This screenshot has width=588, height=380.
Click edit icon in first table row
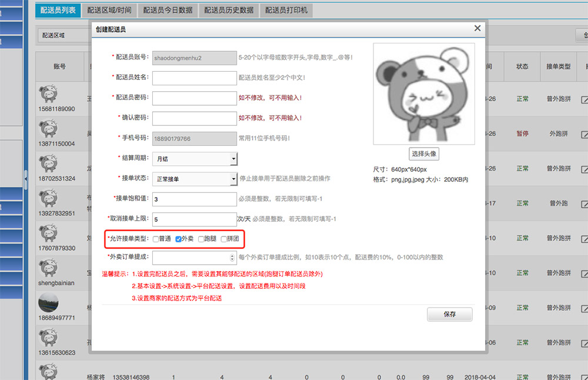584,100
